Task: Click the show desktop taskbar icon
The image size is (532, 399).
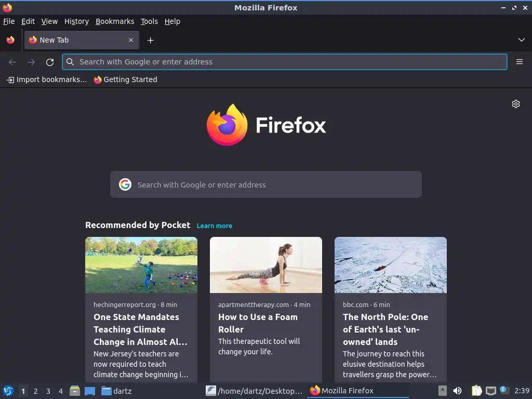Action: 90,391
